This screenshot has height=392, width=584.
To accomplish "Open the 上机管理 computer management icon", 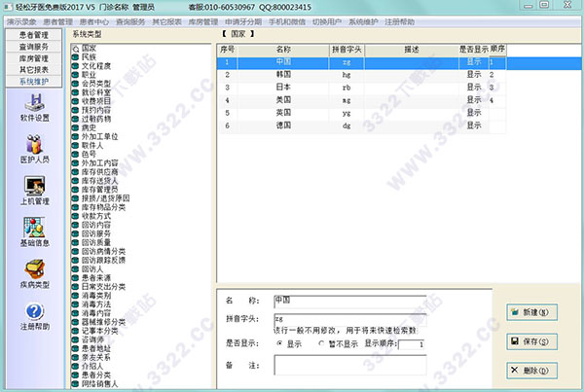I will 35,186.
